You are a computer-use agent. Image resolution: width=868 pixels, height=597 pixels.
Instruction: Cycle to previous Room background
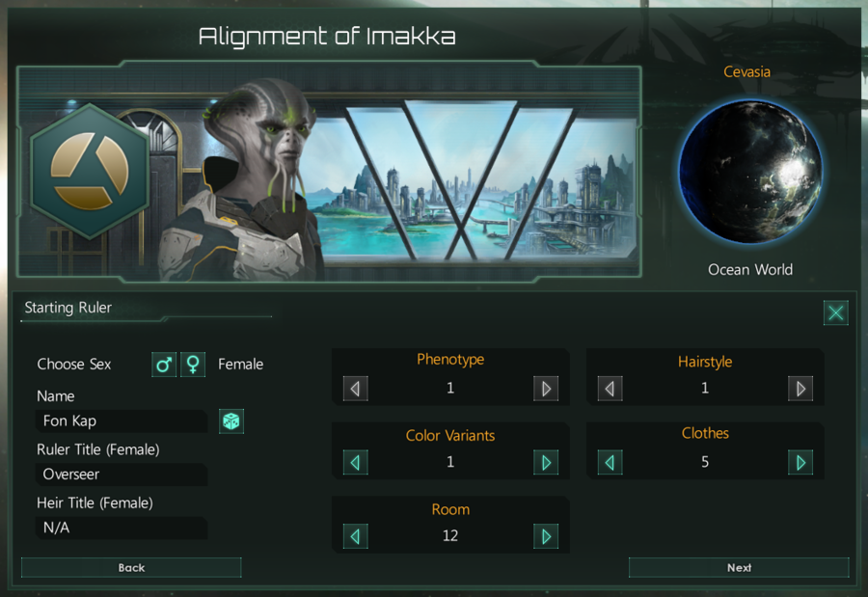pos(355,536)
